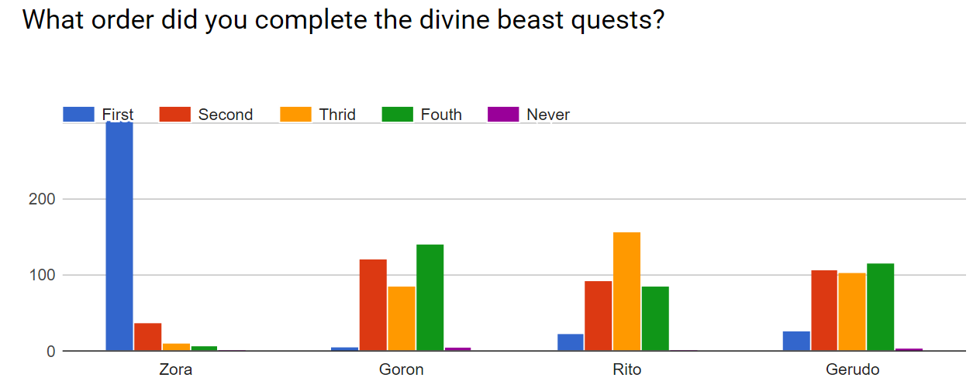Click the red Second bar for Zora
The image size is (980, 388).
pyautogui.click(x=147, y=337)
